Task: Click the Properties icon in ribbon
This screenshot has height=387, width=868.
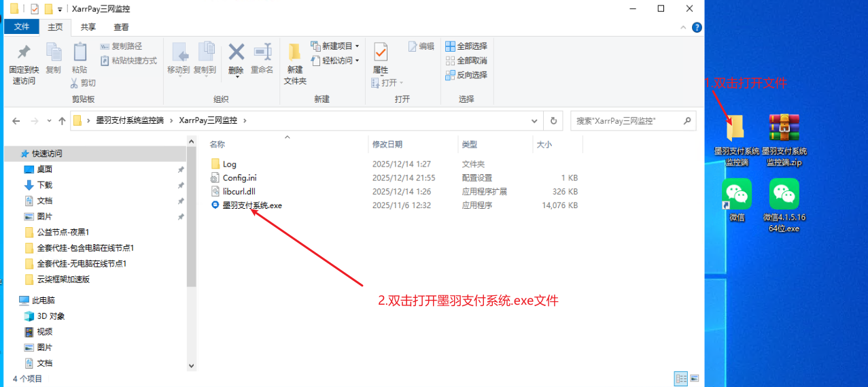Action: (381, 52)
